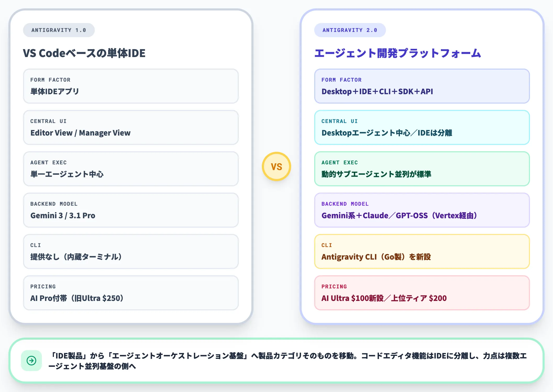
Task: Click 'Desktop＋IDE＋CLI＋SDK＋API' card
Action: (422, 86)
